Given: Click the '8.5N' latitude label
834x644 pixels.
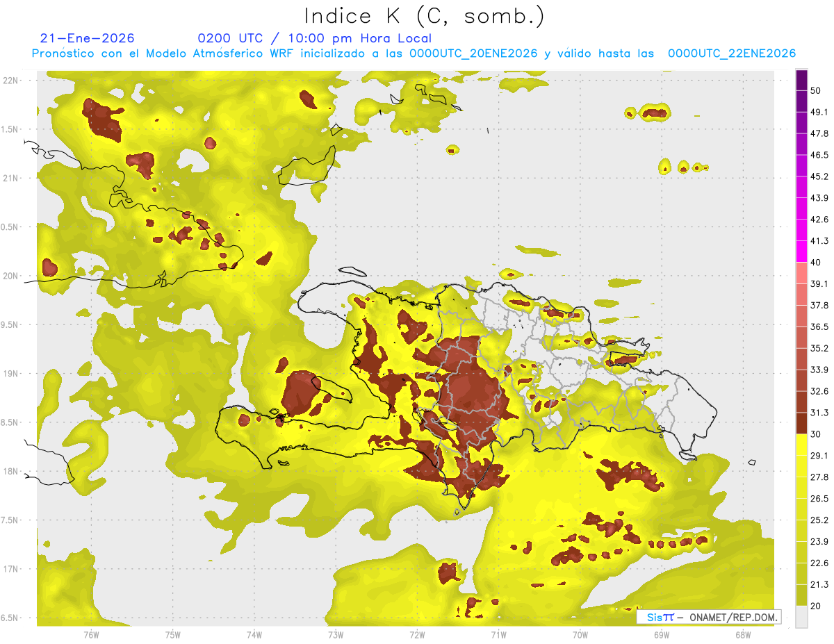Looking at the screenshot, I should 10,422.
